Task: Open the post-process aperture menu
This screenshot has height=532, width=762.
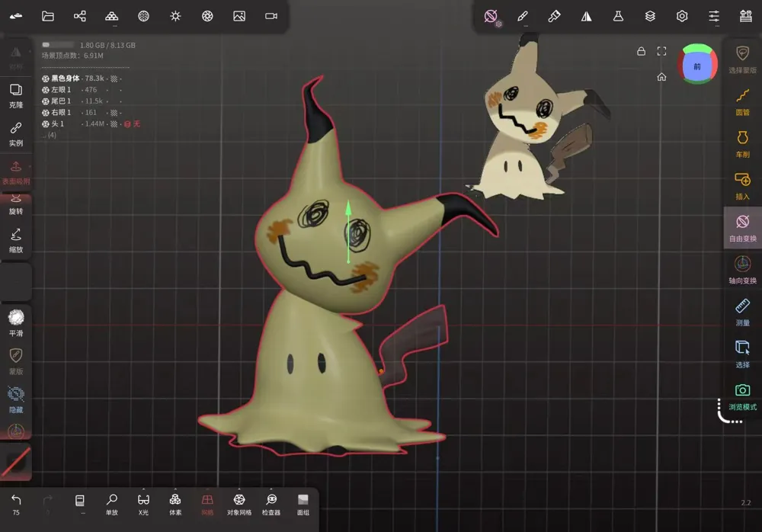Action: [207, 16]
